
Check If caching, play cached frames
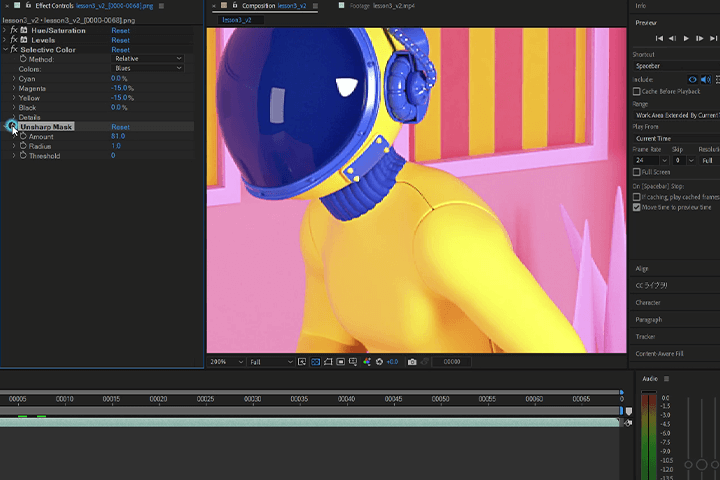point(636,197)
